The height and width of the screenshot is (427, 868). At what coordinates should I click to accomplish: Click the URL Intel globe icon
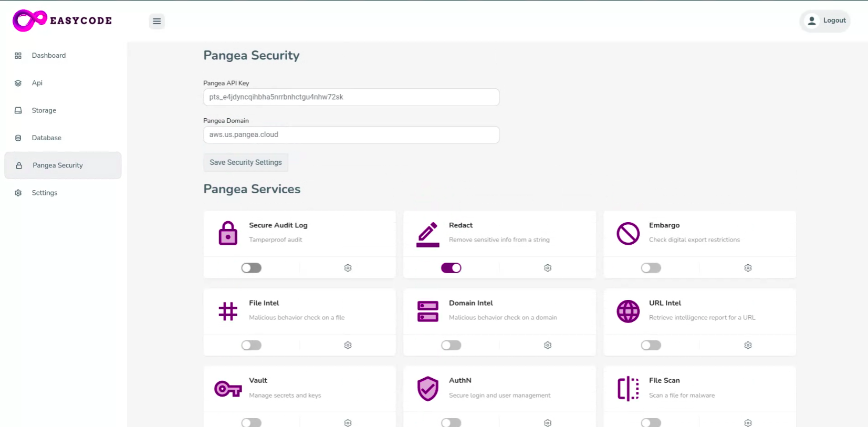pos(628,311)
